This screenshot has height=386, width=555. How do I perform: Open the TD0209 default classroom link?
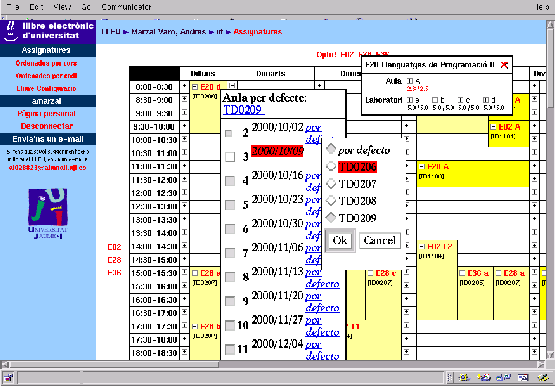coord(244,110)
